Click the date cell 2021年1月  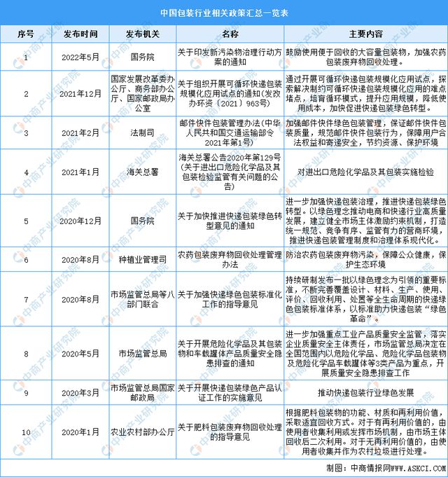(x=80, y=172)
